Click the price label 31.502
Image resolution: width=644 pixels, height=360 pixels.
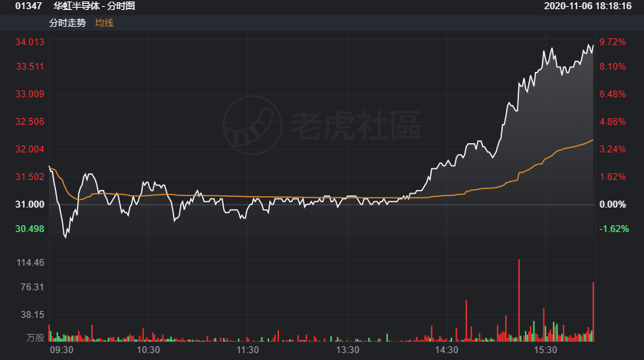(x=30, y=176)
